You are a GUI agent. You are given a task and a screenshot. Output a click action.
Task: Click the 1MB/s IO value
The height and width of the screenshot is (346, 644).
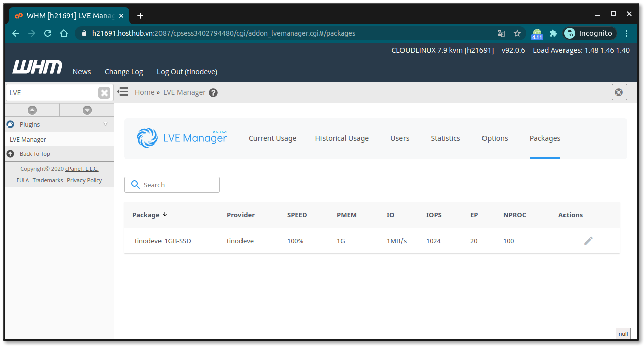(396, 241)
